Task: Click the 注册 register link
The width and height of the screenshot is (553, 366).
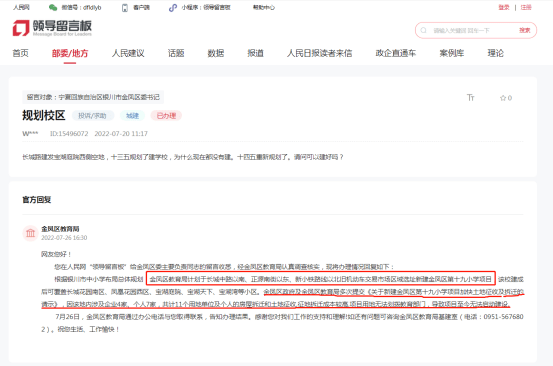Action: (526, 7)
